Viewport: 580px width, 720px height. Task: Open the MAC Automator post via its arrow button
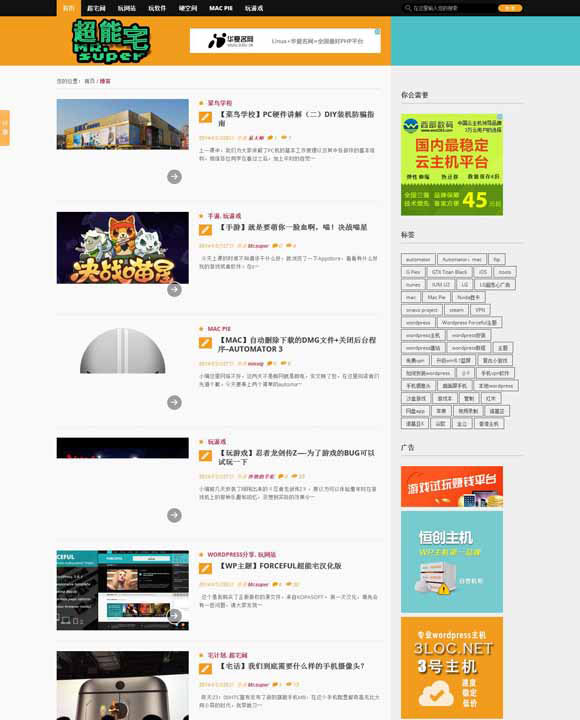pos(174,402)
